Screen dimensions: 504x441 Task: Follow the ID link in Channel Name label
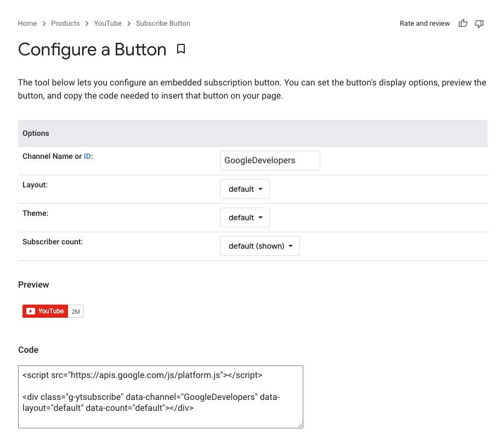(x=87, y=157)
